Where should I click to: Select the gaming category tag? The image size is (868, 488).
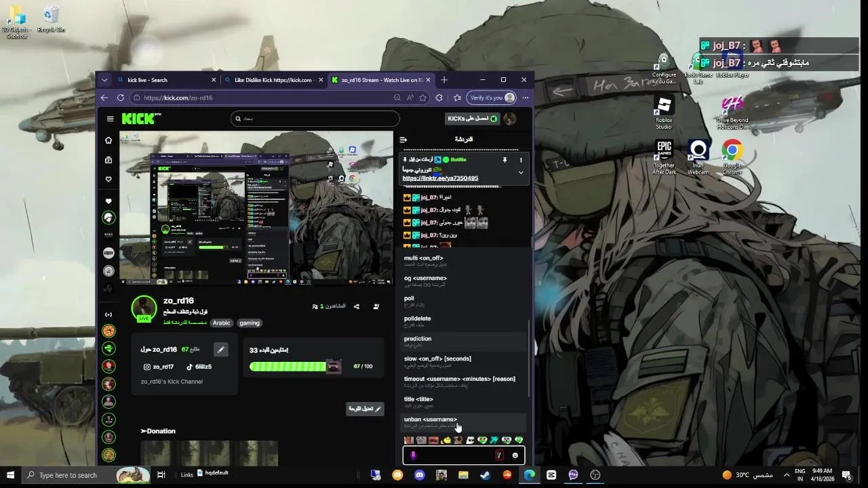click(250, 323)
